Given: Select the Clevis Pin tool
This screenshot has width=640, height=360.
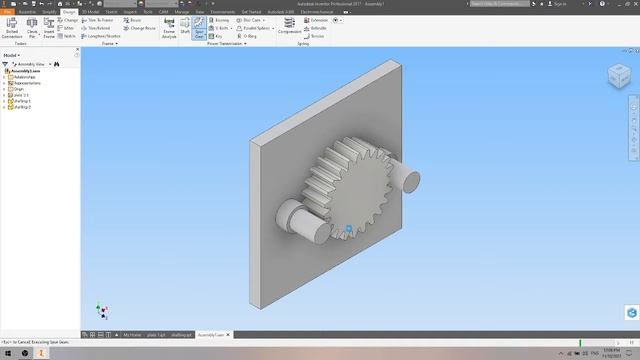Looking at the screenshot, I should coord(32,28).
